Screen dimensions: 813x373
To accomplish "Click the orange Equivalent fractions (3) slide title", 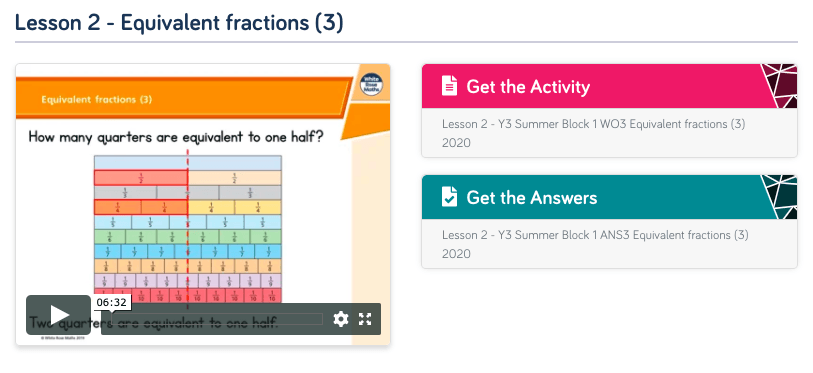I will click(96, 100).
